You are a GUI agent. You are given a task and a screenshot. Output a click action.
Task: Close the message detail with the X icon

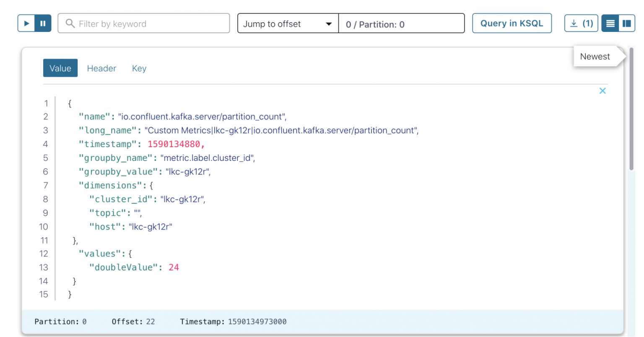[x=602, y=91]
